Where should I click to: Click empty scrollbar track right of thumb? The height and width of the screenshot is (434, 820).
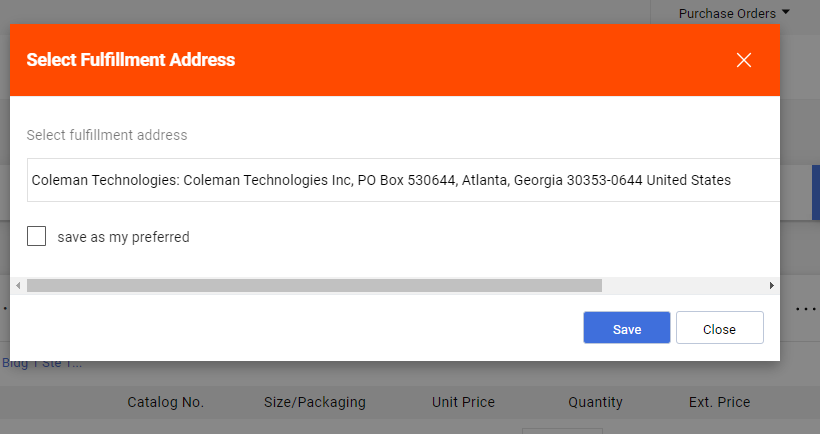pyautogui.click(x=684, y=285)
